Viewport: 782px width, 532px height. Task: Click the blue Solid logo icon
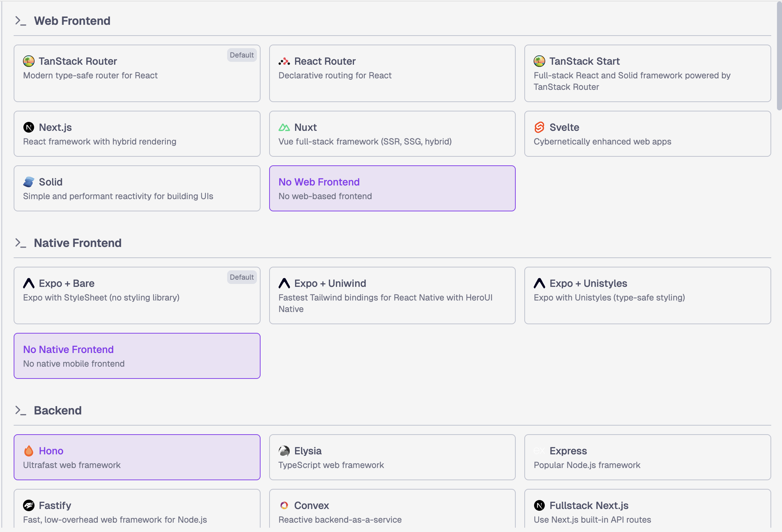click(x=29, y=182)
